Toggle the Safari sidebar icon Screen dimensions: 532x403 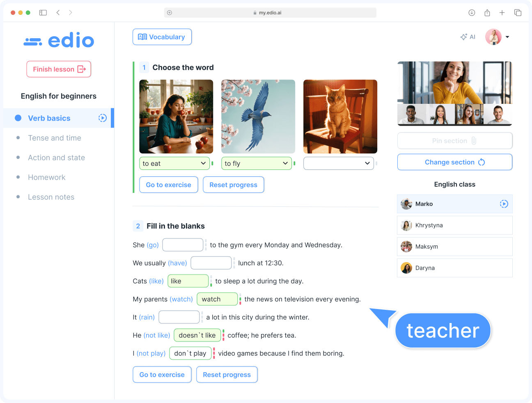coord(43,12)
